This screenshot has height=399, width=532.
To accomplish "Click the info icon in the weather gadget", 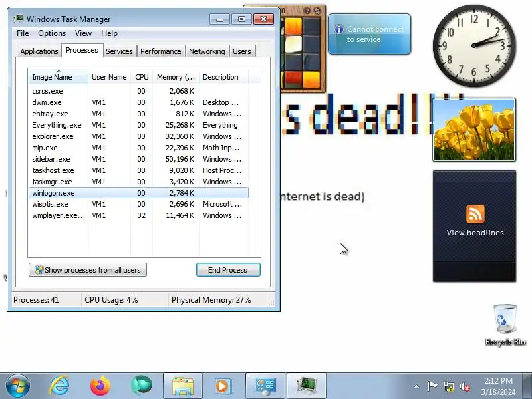I will pyautogui.click(x=339, y=29).
